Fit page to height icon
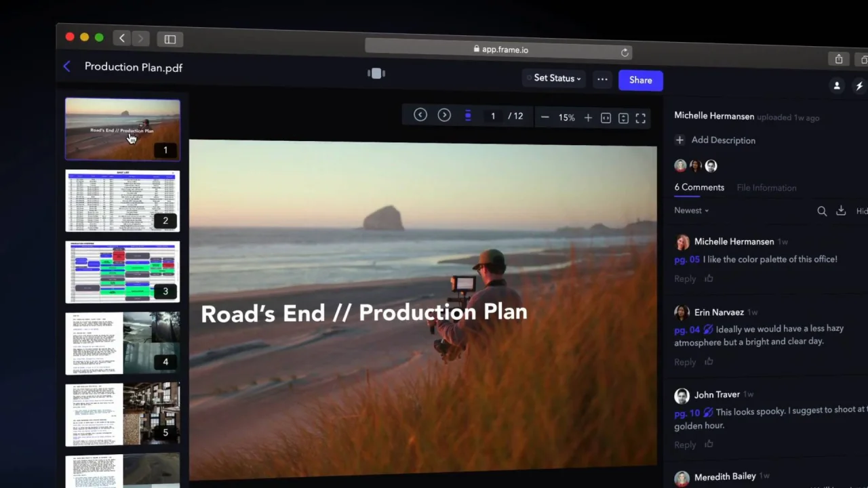 click(x=623, y=119)
